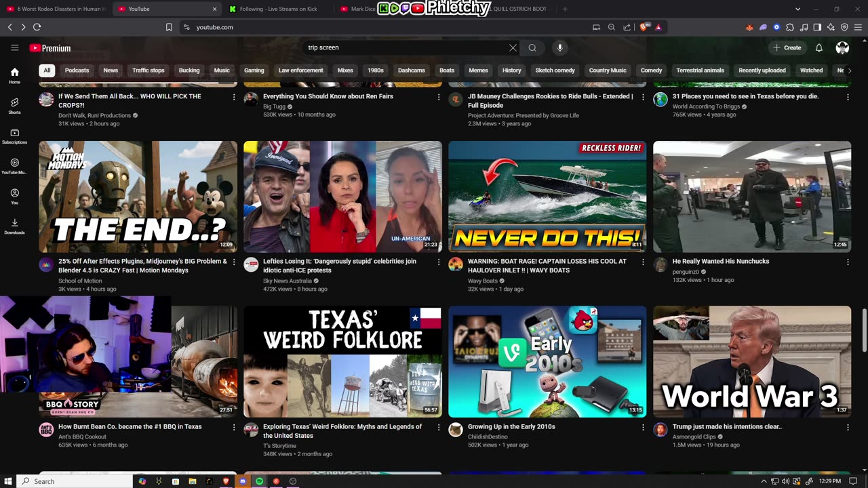Open the Windows taskbar Search box
The image size is (868, 488).
pyautogui.click(x=75, y=481)
